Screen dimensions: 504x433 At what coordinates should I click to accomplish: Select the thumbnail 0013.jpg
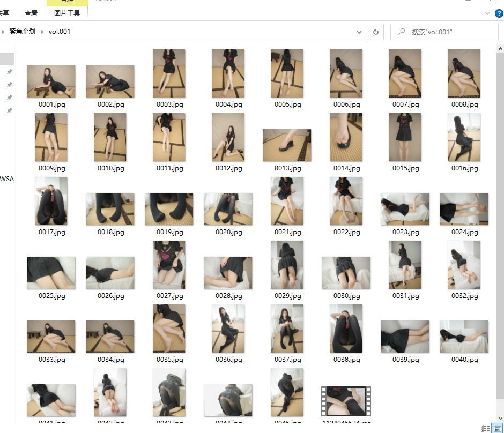287,145
